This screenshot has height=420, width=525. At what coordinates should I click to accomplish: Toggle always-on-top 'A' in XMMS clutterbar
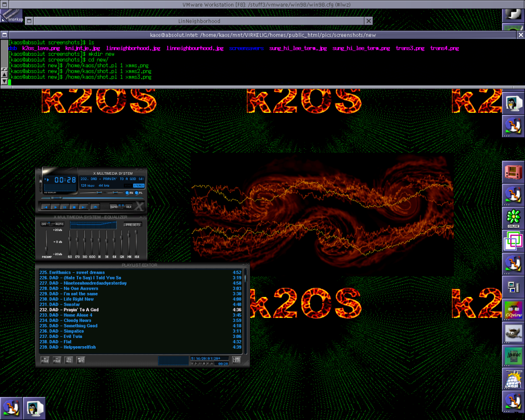[41, 181]
